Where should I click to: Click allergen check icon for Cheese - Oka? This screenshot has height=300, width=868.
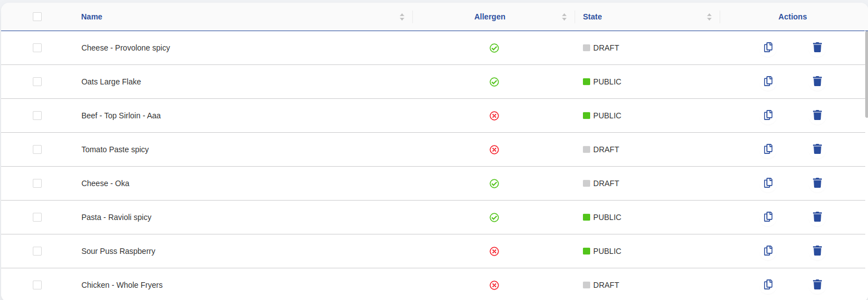(494, 183)
